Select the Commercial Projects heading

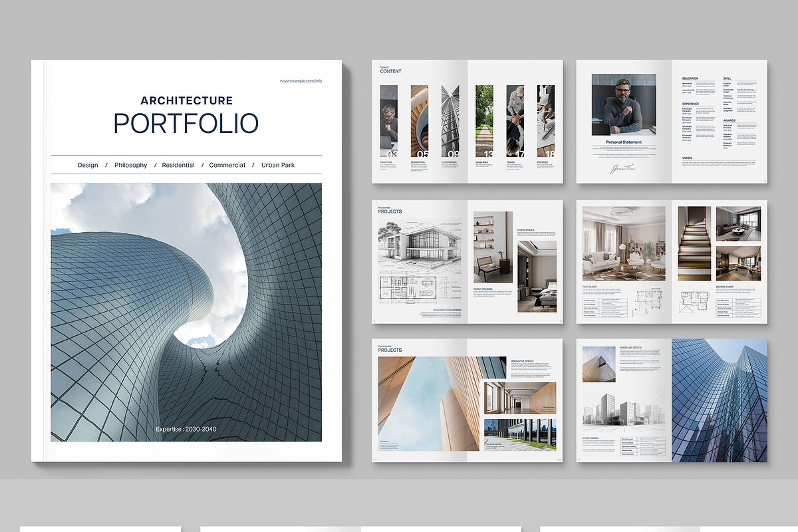click(390, 349)
